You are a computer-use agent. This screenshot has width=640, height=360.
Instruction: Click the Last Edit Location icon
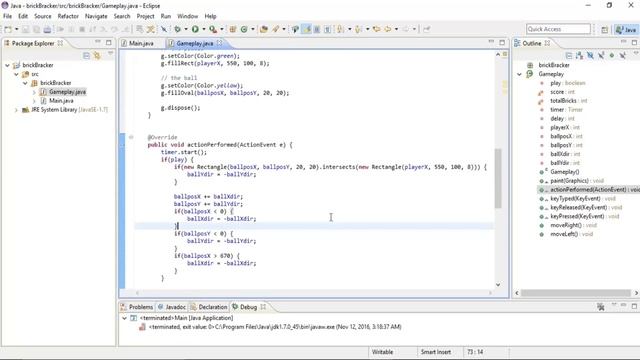pyautogui.click(x=376, y=29)
